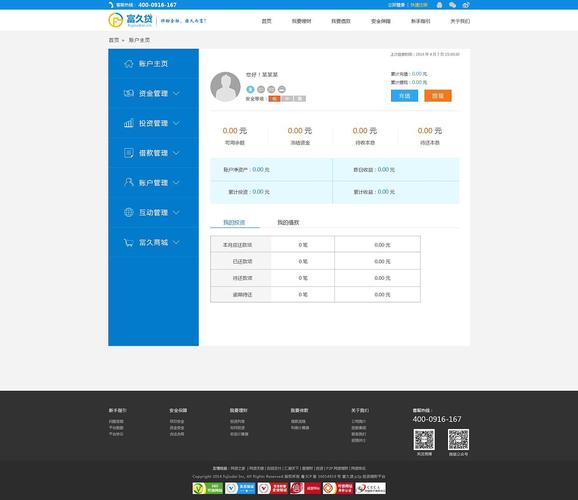Click the right QR code in the footer
This screenshot has width=578, height=500.
[x=459, y=440]
